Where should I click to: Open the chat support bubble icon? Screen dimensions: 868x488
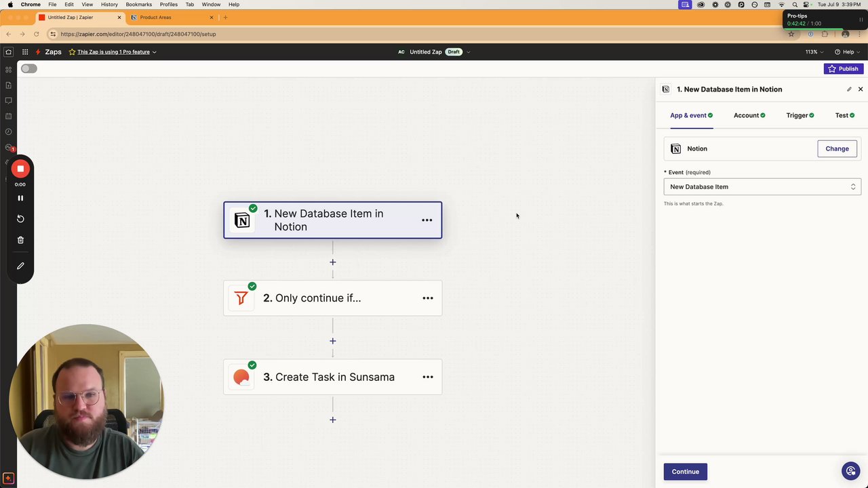(850, 470)
